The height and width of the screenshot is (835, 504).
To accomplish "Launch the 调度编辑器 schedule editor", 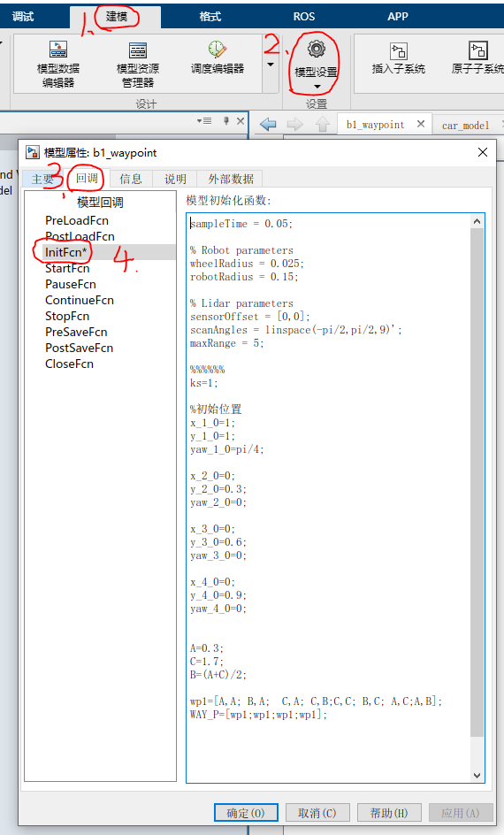I will 218,57.
